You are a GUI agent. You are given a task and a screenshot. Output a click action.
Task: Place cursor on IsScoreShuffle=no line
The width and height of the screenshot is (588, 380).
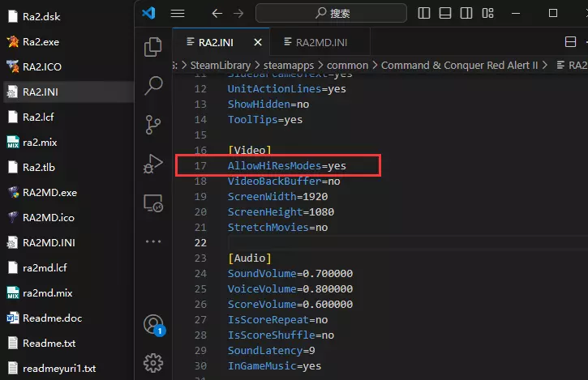coord(281,335)
